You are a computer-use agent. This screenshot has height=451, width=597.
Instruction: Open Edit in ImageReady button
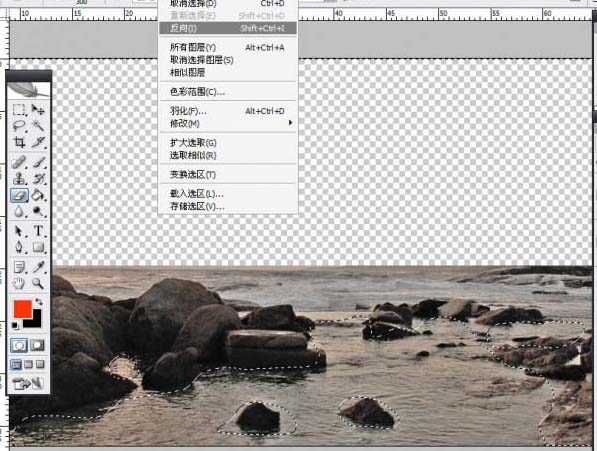[29, 383]
